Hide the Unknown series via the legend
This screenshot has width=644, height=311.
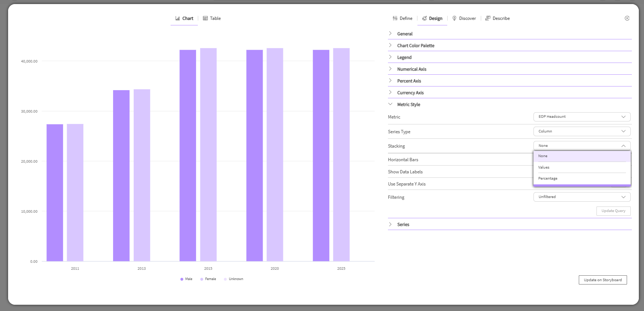coord(234,279)
